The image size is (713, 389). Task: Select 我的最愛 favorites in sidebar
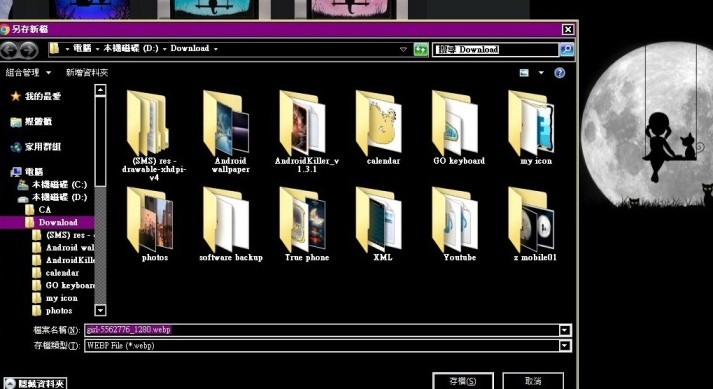click(x=36, y=96)
